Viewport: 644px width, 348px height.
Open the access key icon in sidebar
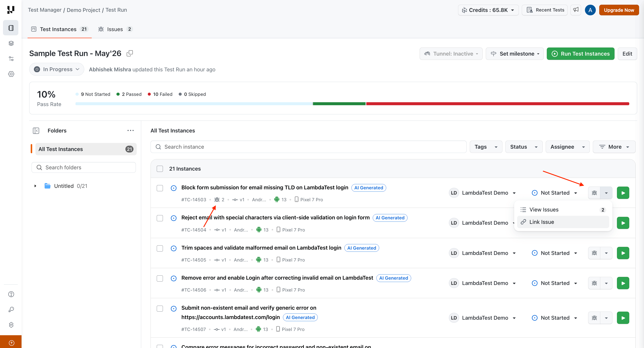(x=11, y=309)
